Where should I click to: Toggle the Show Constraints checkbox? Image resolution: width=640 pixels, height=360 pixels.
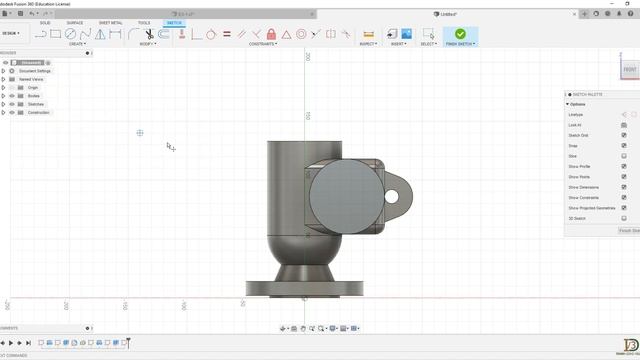pyautogui.click(x=624, y=198)
